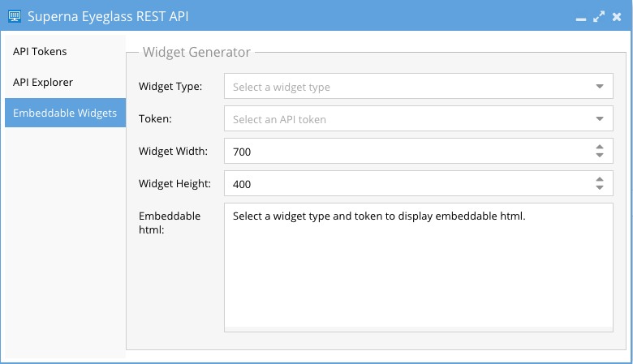Image resolution: width=633 pixels, height=364 pixels.
Task: Click the window title 'Superna Eyeglass REST API'
Action: 109,15
